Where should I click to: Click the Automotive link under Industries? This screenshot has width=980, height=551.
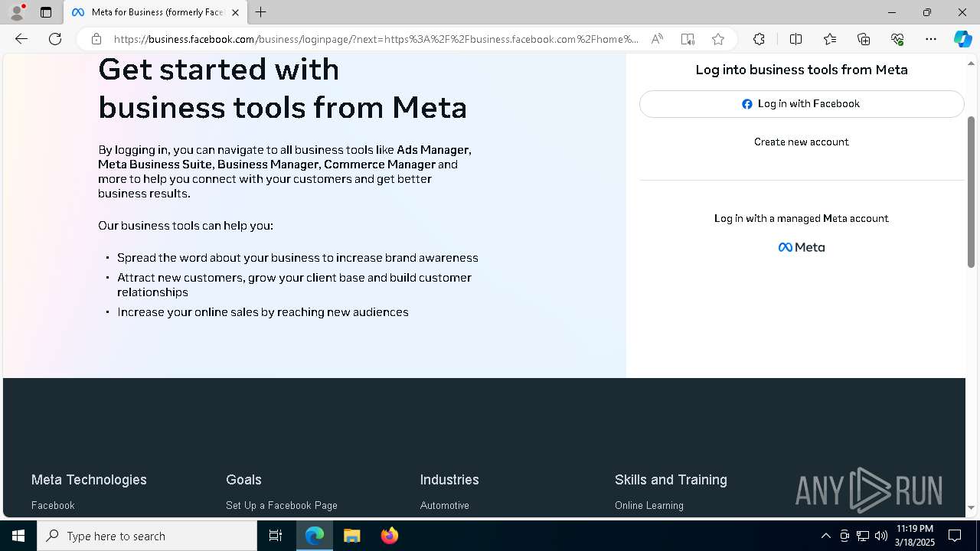444,505
